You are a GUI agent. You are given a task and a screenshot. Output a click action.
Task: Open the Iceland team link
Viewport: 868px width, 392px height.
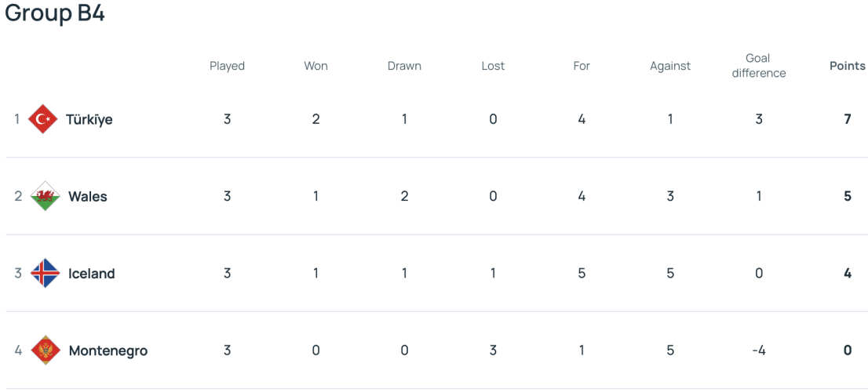91,274
